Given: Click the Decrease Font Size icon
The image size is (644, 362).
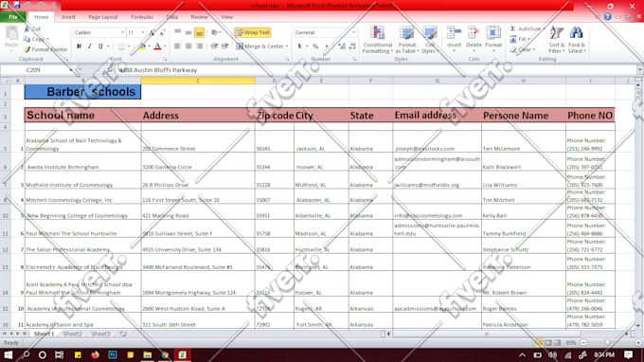Looking at the screenshot, I should point(162,32).
